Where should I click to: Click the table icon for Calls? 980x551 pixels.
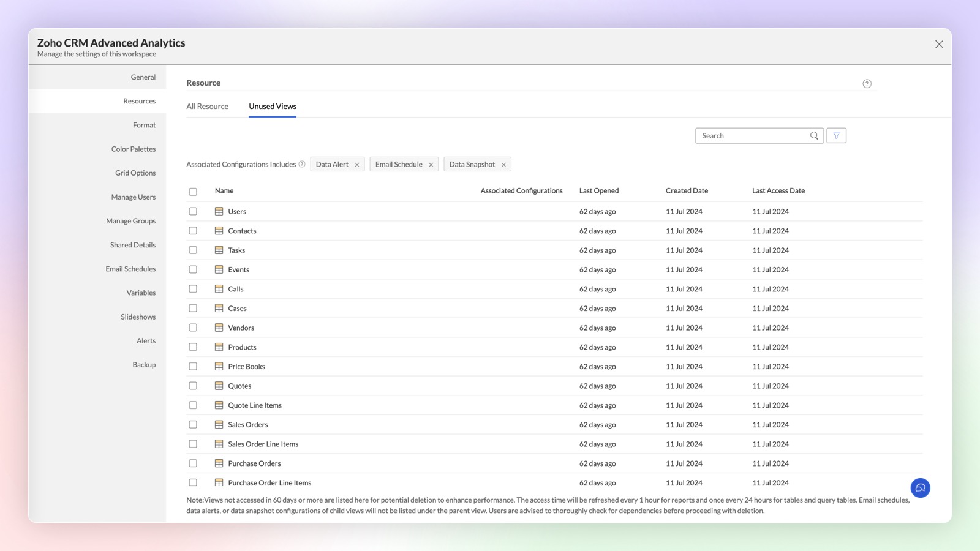pyautogui.click(x=219, y=289)
